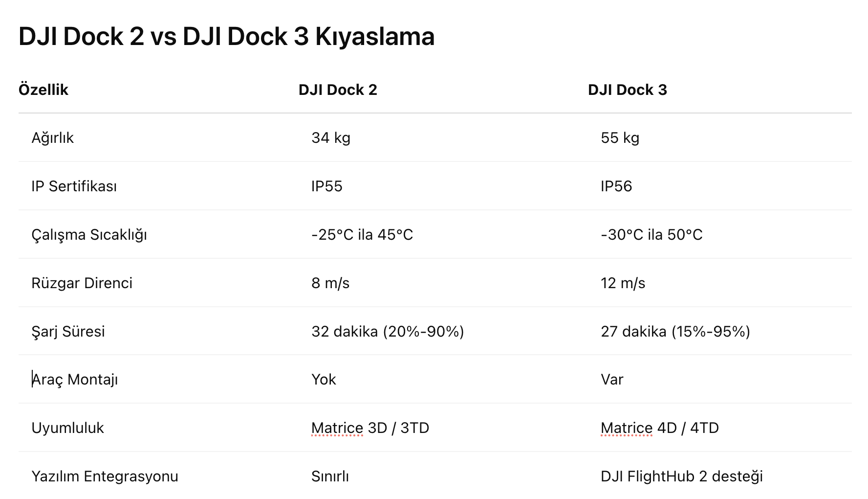The height and width of the screenshot is (499, 868).
Task: Click the '32 dakika (20%-90%)' cell
Action: coord(388,332)
